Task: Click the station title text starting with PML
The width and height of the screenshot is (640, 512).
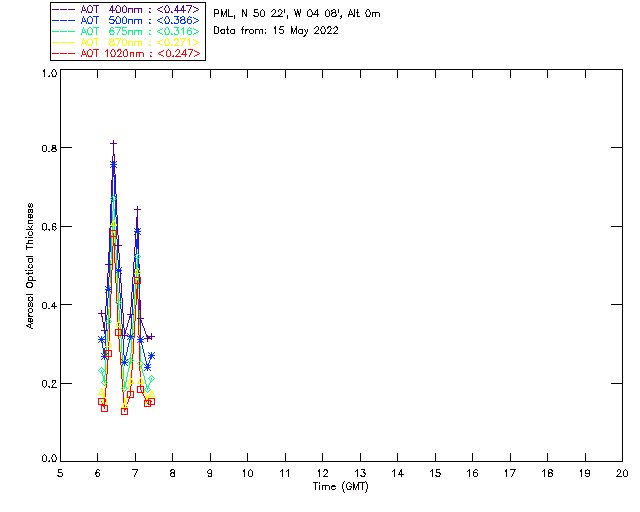Action: pyautogui.click(x=297, y=14)
